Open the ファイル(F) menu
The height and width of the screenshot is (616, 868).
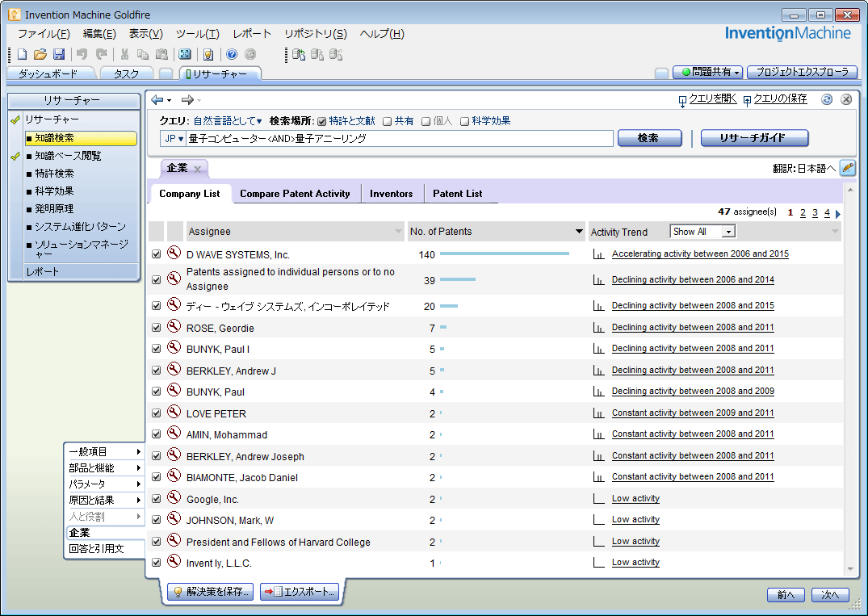coord(44,34)
